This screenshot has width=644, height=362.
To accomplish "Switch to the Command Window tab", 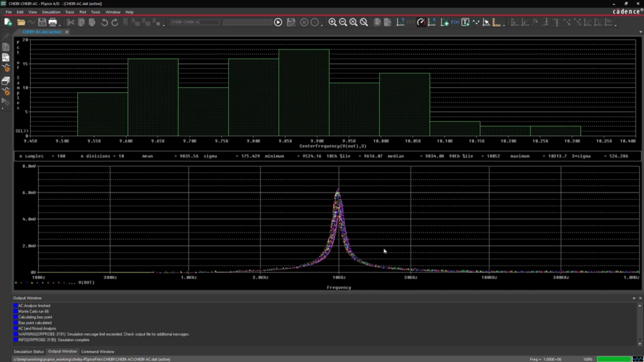I will [x=97, y=352].
